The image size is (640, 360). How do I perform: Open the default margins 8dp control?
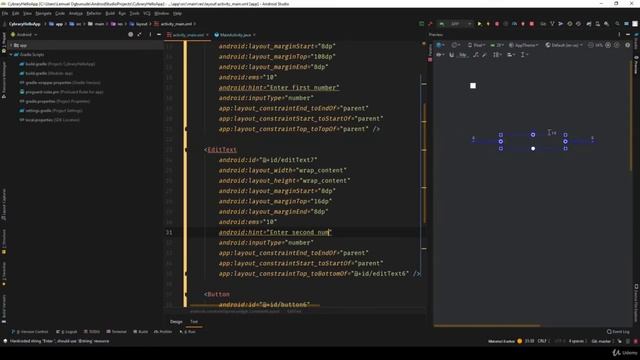[462, 55]
